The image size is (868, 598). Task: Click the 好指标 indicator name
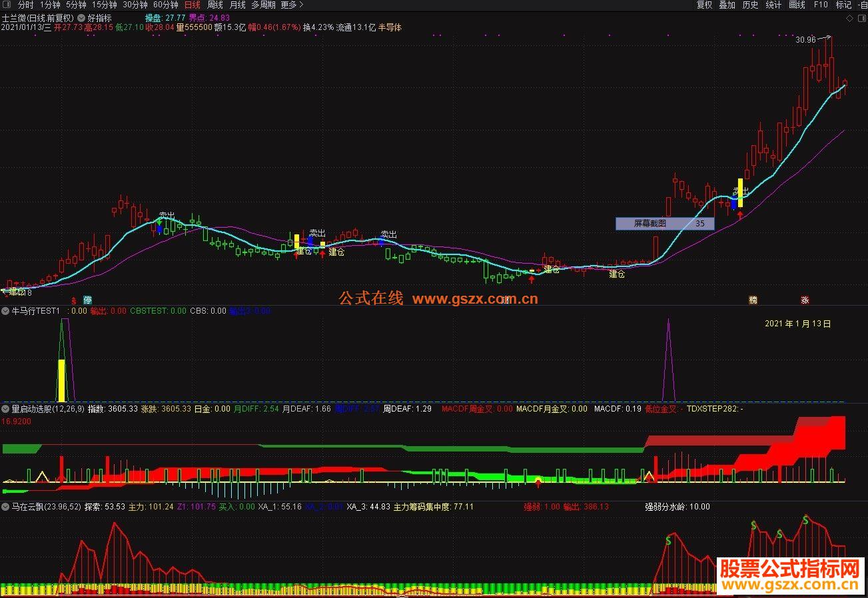(100, 18)
